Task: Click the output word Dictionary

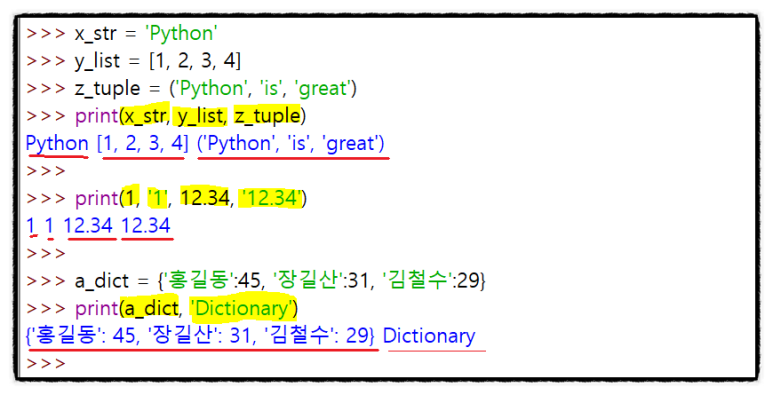Action: point(429,336)
